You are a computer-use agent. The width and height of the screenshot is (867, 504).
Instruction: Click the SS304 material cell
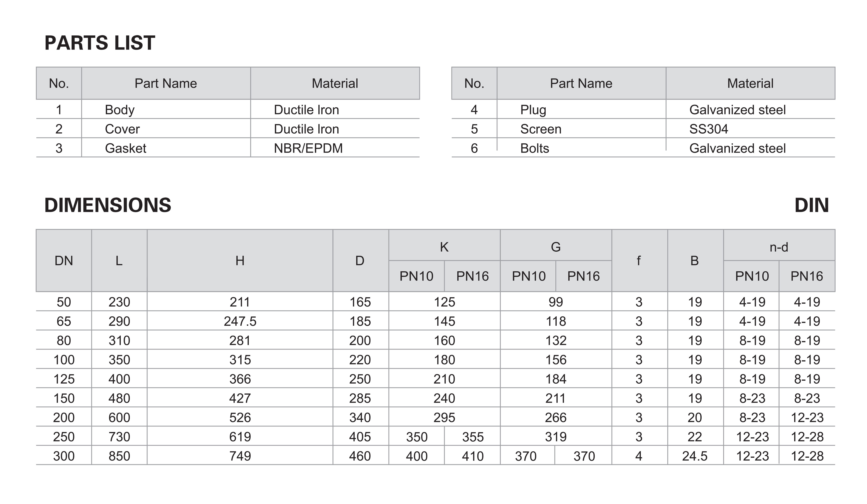[x=751, y=129]
